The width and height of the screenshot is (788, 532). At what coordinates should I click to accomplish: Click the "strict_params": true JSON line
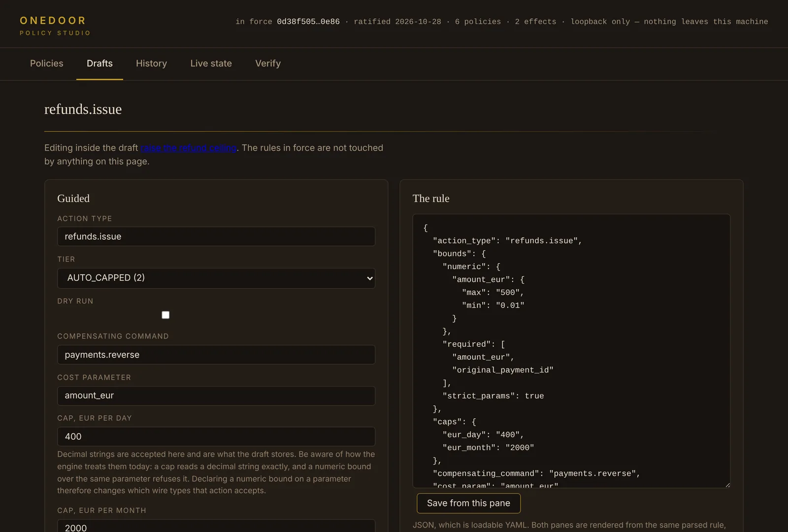coord(493,396)
